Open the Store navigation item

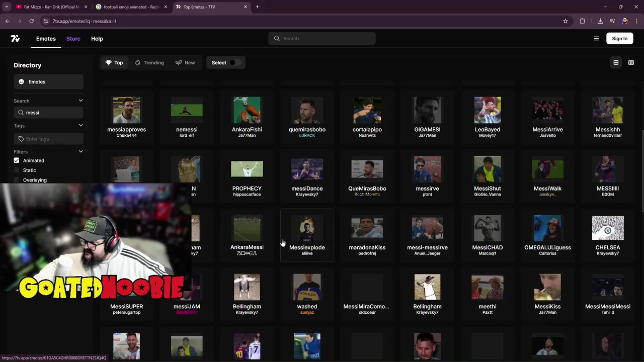point(73,39)
